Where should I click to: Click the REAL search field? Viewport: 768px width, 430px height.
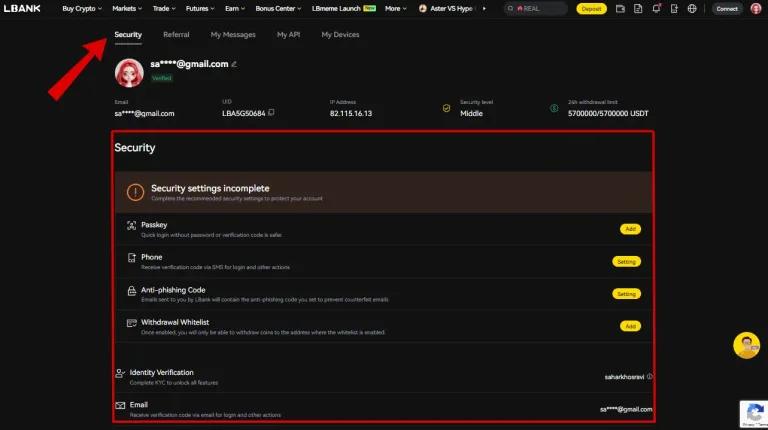pos(535,8)
